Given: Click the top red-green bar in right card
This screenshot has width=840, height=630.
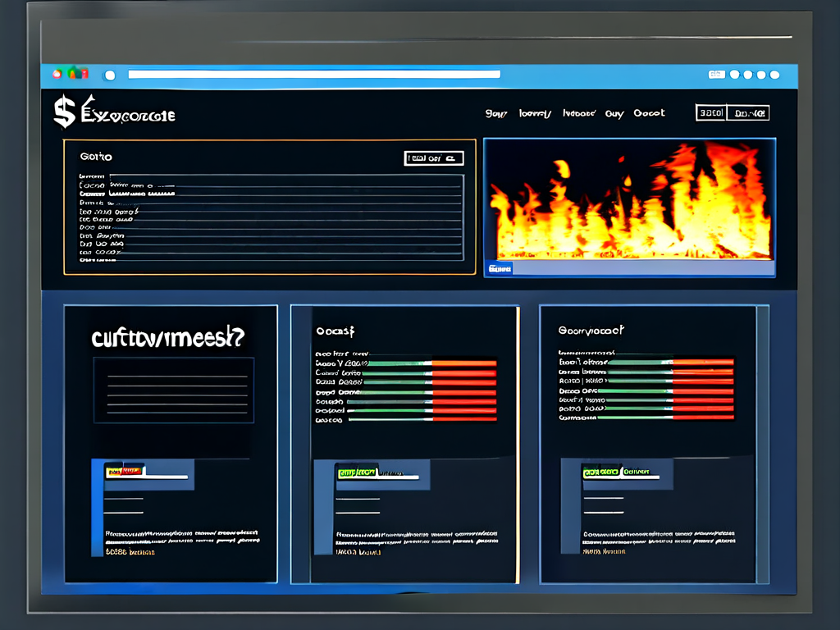Looking at the screenshot, I should point(673,362).
